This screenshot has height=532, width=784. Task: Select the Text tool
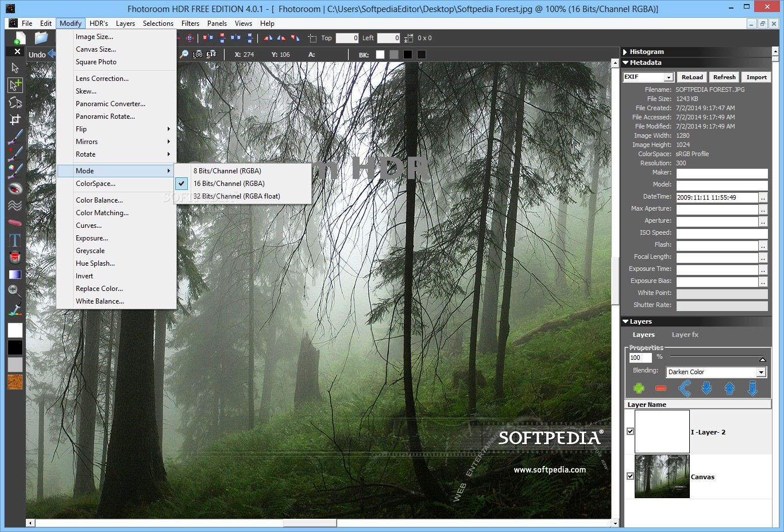(16, 240)
